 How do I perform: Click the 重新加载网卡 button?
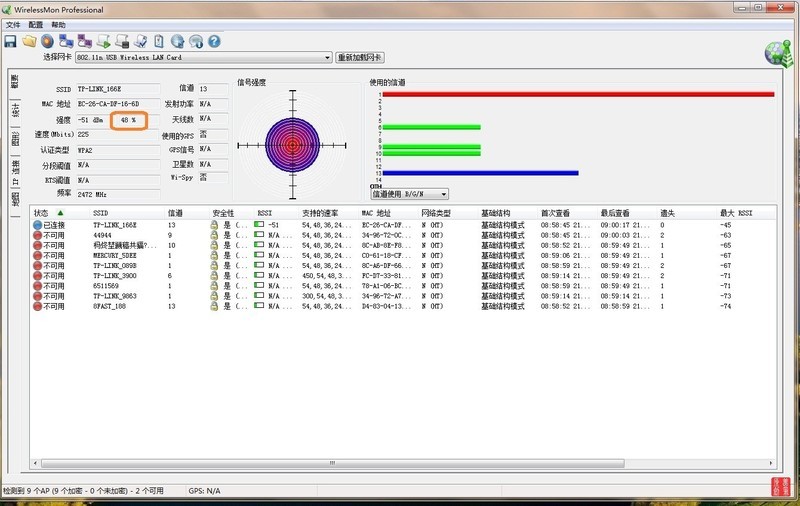pyautogui.click(x=360, y=57)
